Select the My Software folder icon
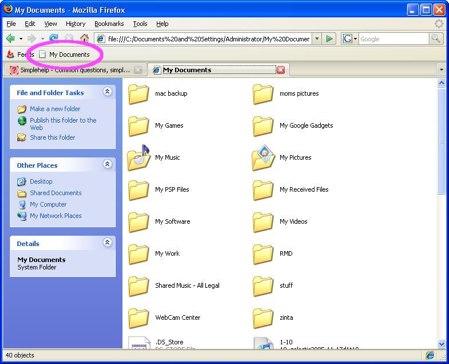449x364 pixels. coord(138,222)
